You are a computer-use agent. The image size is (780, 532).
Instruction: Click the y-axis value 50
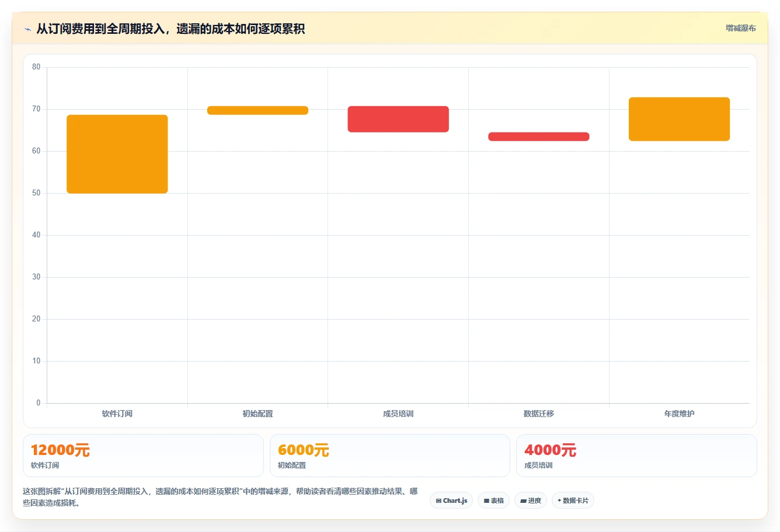coord(36,193)
